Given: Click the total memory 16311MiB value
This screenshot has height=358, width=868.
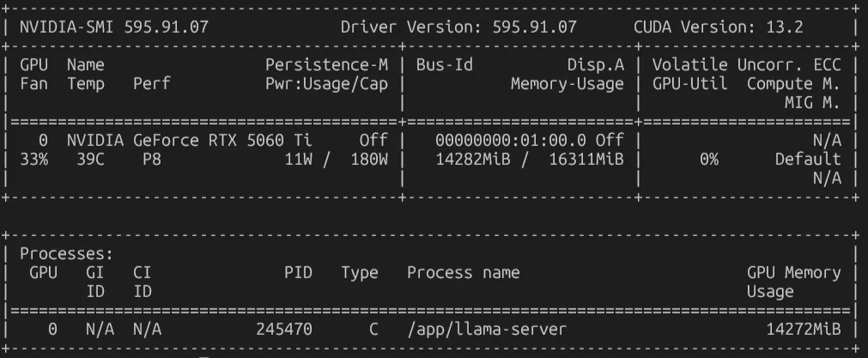Looking at the screenshot, I should pyautogui.click(x=586, y=160).
